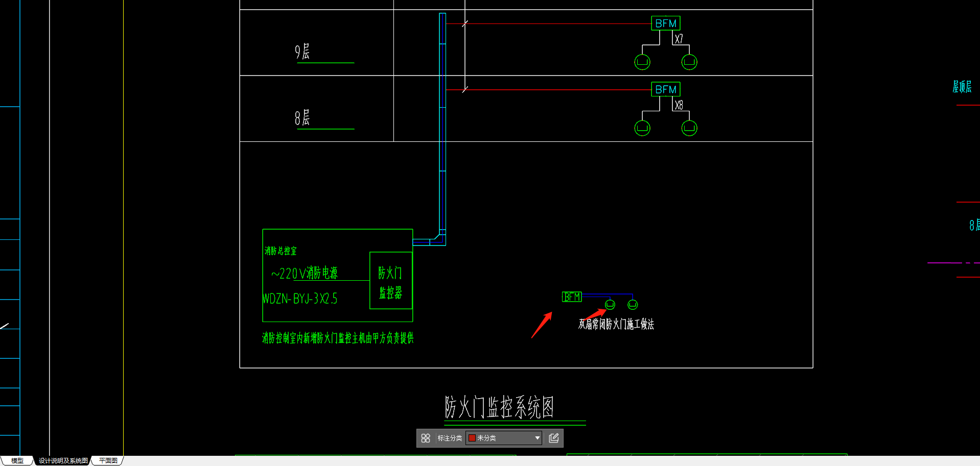Viewport: 980px width, 466px height.
Task: Click the ~220V消防电源 text
Action: (x=305, y=273)
